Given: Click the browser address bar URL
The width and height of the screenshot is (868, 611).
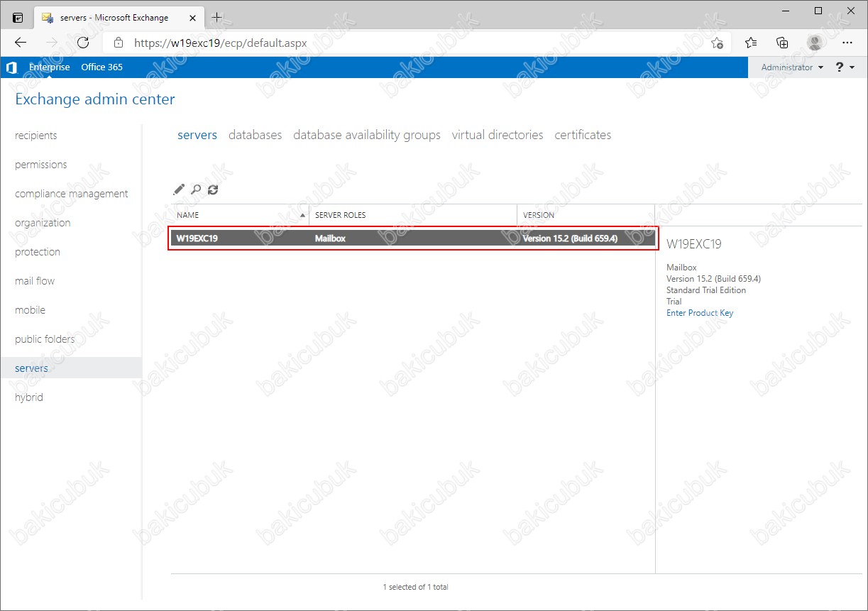Looking at the screenshot, I should (220, 43).
